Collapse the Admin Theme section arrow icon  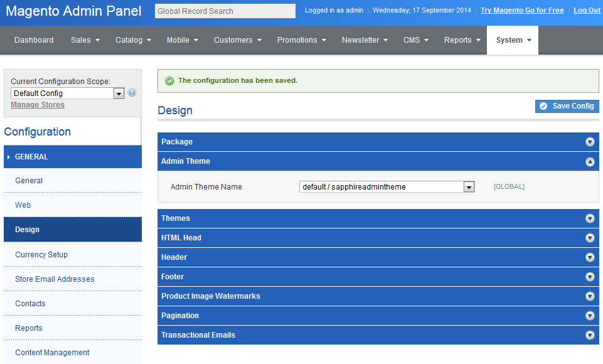tap(590, 161)
